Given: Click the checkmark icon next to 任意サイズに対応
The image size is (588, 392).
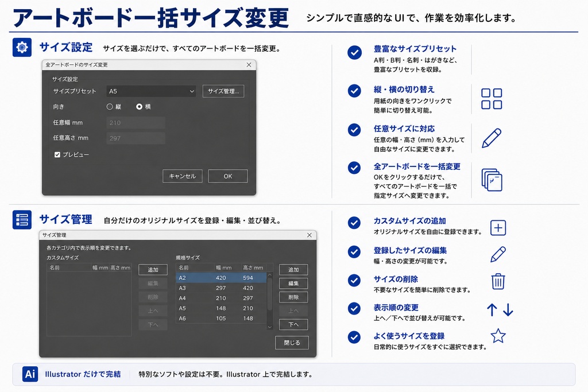Looking at the screenshot, I should point(354,130).
